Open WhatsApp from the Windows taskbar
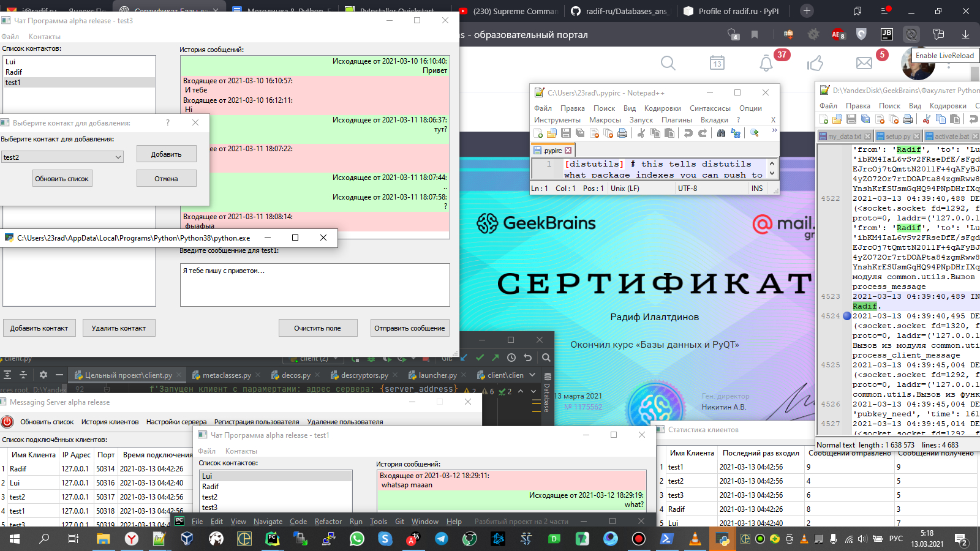 click(357, 539)
